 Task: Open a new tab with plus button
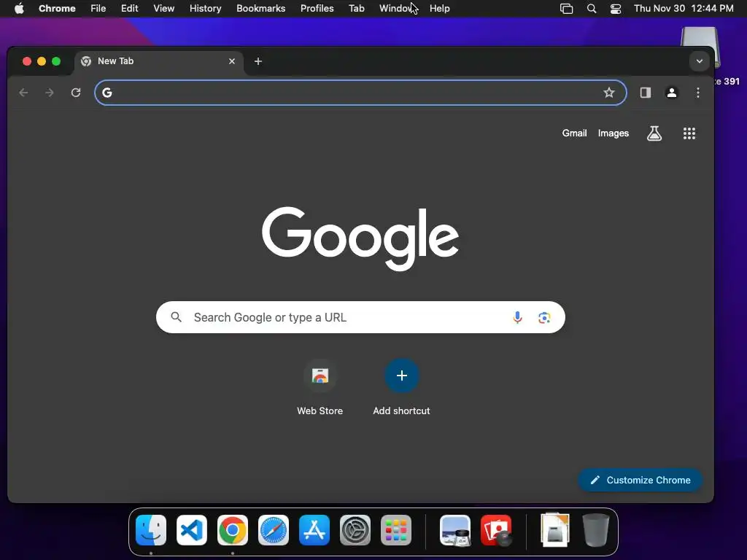pos(258,61)
